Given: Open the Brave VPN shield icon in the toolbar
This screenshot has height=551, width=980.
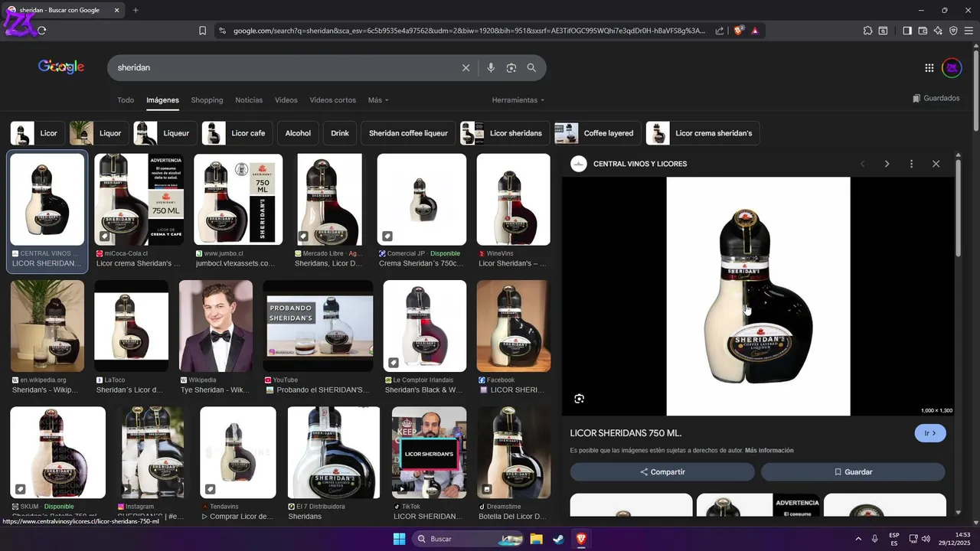Looking at the screenshot, I should point(953,31).
